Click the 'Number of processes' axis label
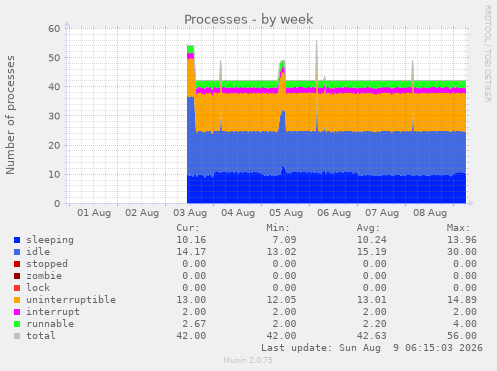The height and width of the screenshot is (371, 497). coord(10,115)
